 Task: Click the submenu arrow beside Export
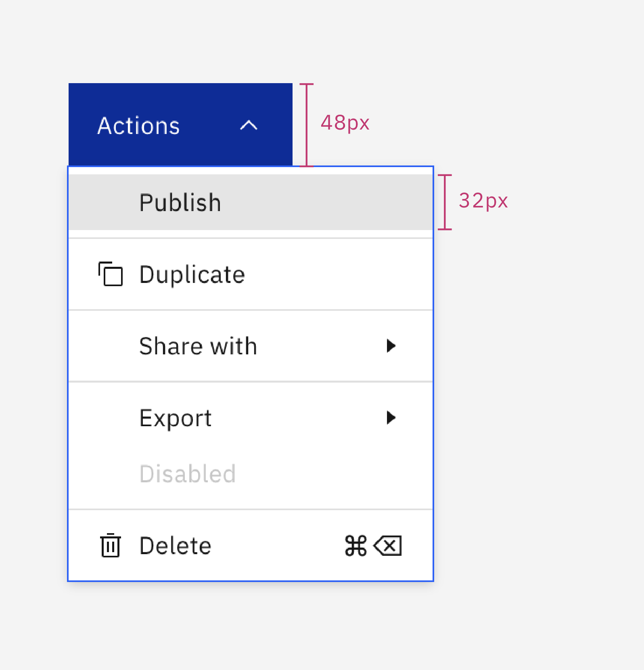point(391,418)
